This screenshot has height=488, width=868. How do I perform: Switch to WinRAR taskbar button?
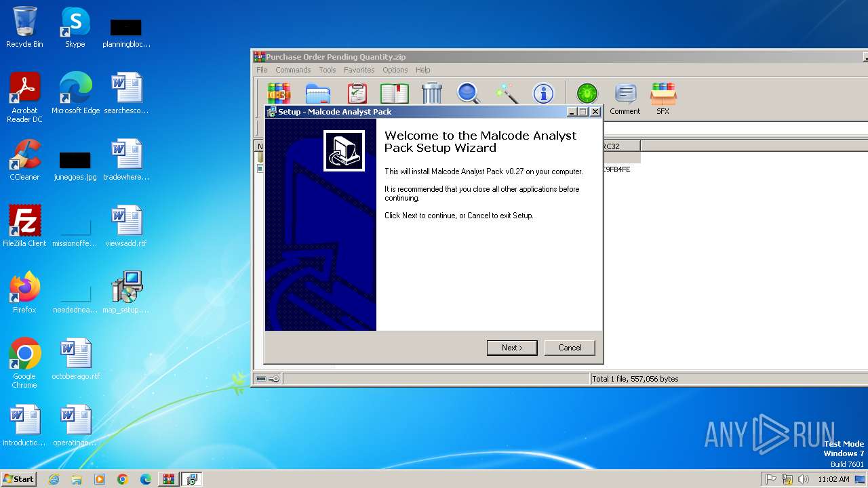point(169,479)
